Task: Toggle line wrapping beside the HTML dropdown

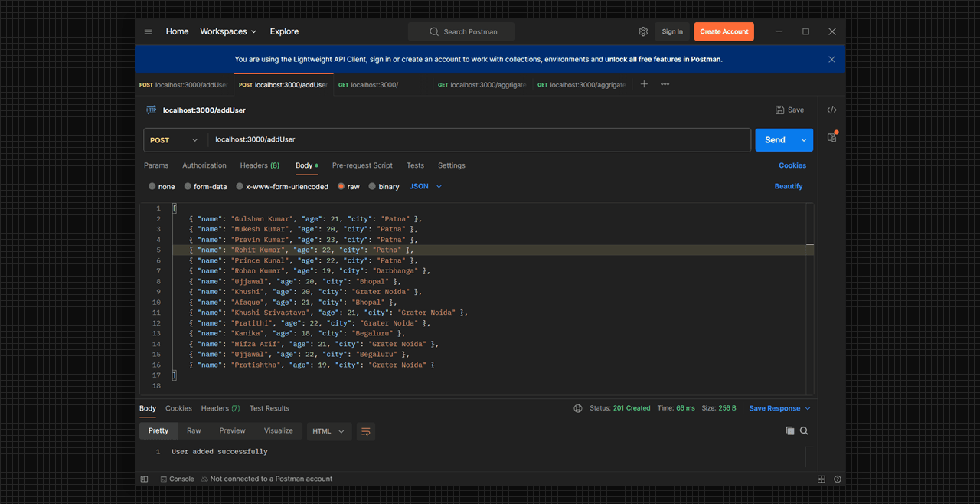Action: (365, 431)
